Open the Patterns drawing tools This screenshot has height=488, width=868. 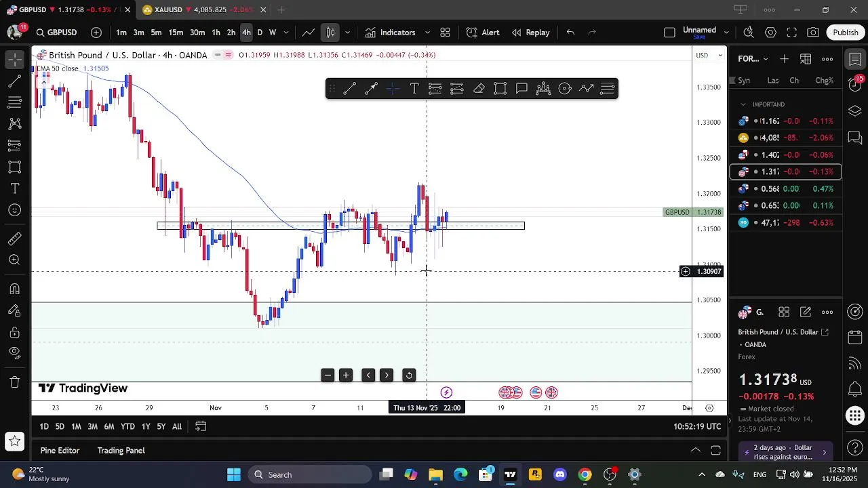point(14,124)
